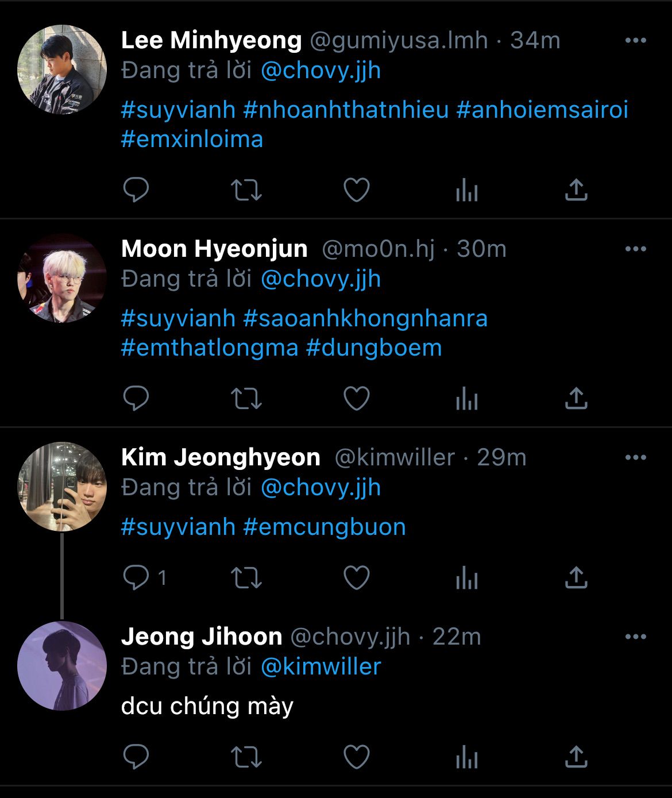The height and width of the screenshot is (798, 672).
Task: Like Moon Hyeonjun's tweet
Action: click(356, 399)
